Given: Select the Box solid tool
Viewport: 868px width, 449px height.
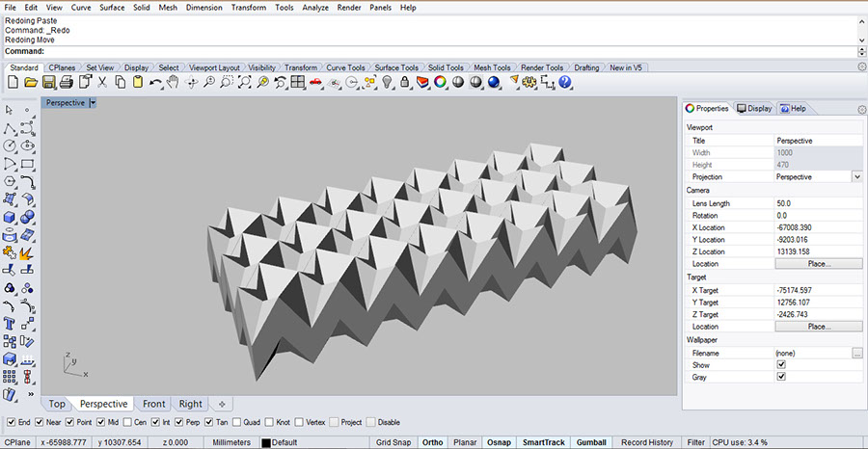Looking at the screenshot, I should tap(11, 218).
